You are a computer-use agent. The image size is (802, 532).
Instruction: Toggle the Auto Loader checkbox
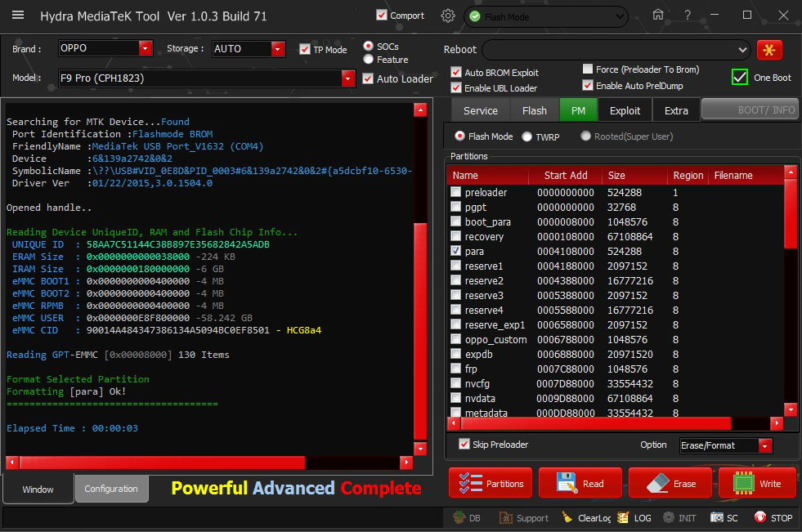tap(367, 78)
